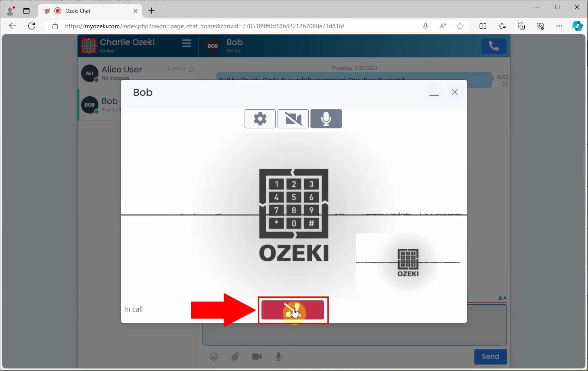The width and height of the screenshot is (588, 371).
Task: Open Collections in browser toolbar
Action: (521, 26)
